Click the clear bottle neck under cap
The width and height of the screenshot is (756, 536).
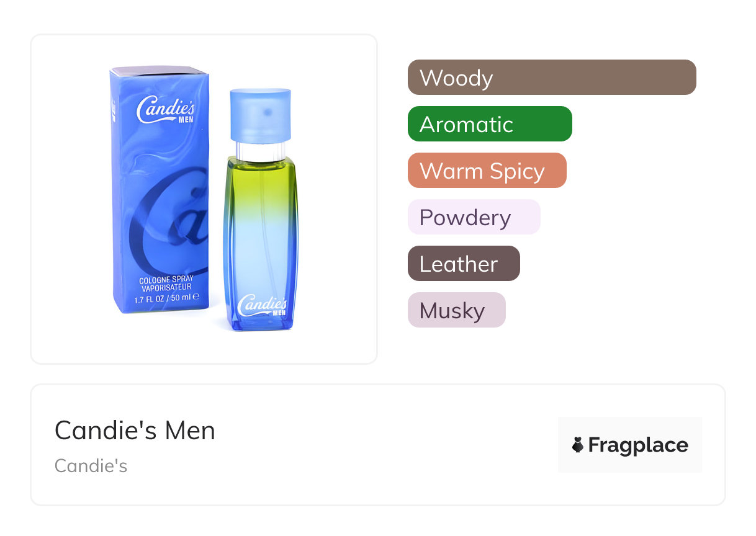click(261, 149)
